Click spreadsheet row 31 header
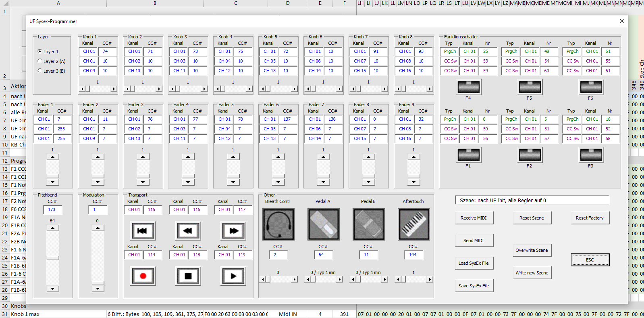The height and width of the screenshot is (318, 644). pos(5,314)
